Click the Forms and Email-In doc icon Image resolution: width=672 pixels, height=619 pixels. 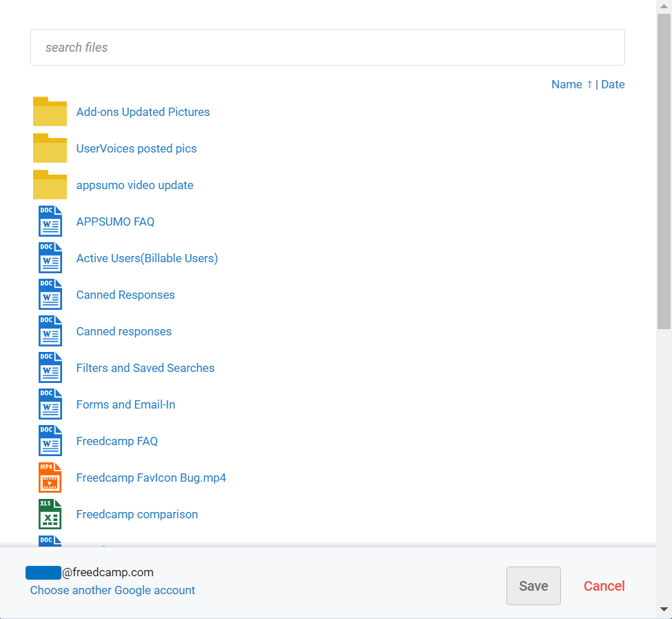(x=50, y=404)
